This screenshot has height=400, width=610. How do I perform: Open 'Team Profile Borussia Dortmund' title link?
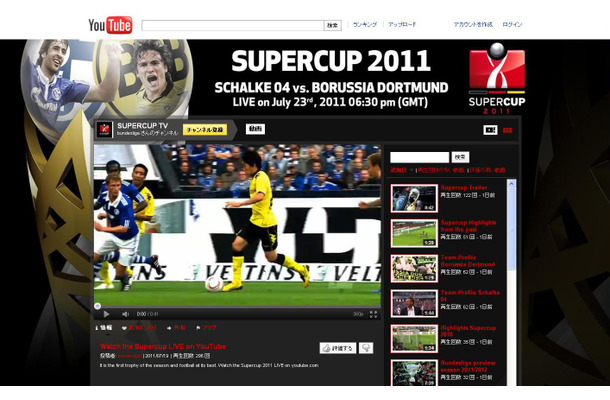point(468,261)
